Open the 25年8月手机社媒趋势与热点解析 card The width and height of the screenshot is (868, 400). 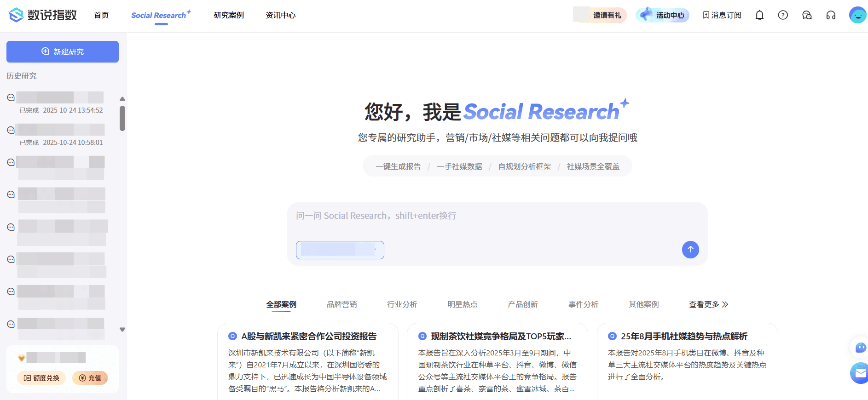(688, 362)
